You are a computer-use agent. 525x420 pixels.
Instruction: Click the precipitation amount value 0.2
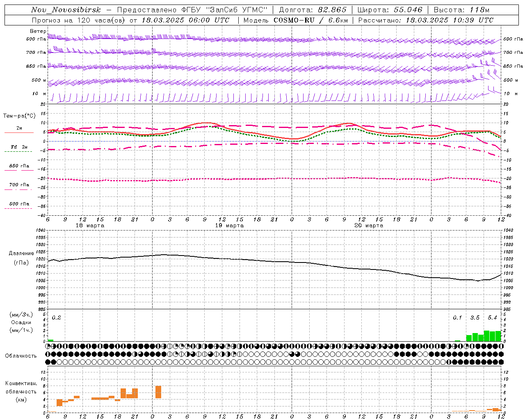56,317
